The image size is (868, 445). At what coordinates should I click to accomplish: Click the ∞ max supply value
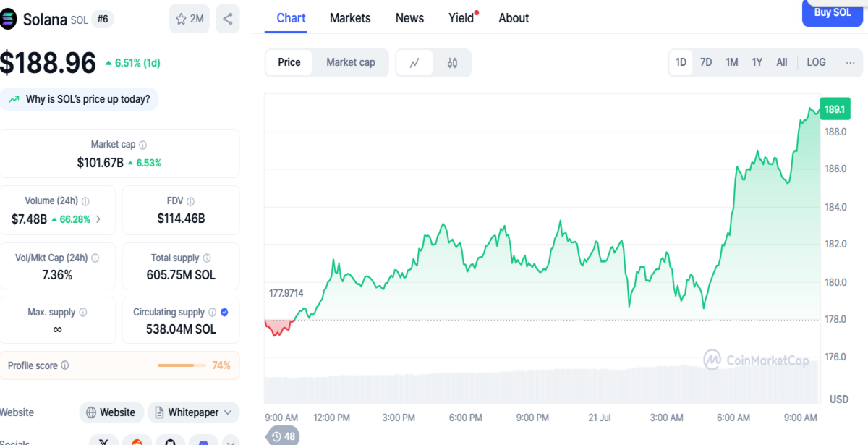coord(57,329)
